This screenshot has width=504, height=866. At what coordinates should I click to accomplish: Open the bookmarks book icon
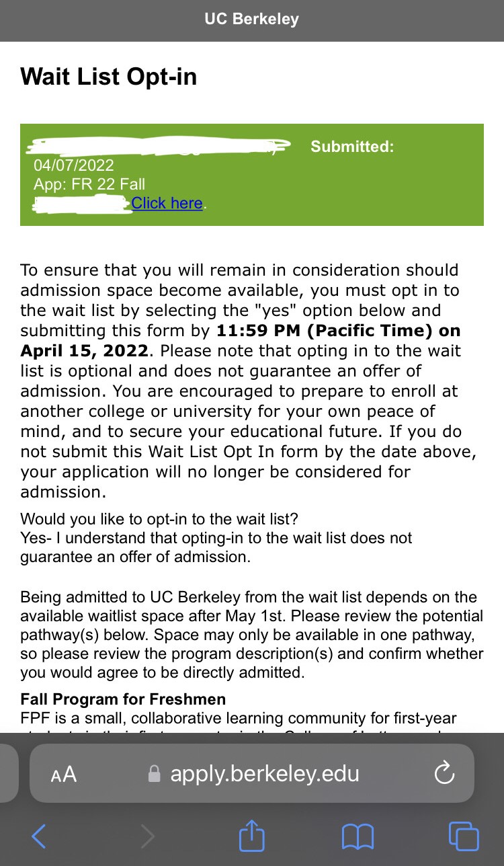(x=358, y=837)
